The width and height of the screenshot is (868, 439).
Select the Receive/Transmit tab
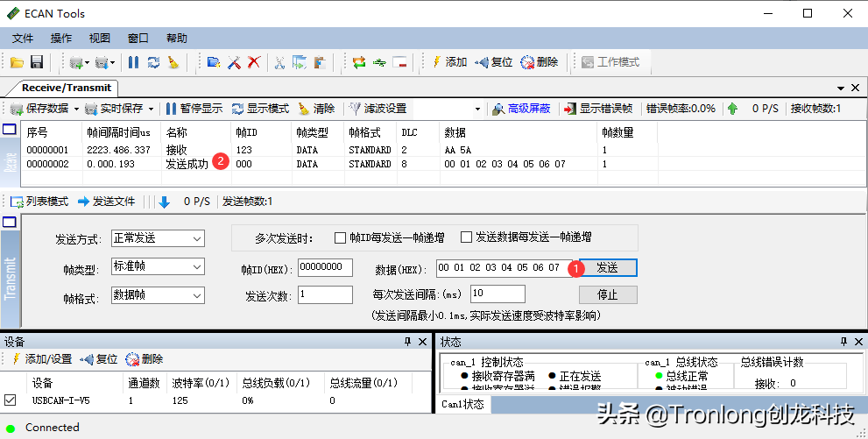coord(66,88)
